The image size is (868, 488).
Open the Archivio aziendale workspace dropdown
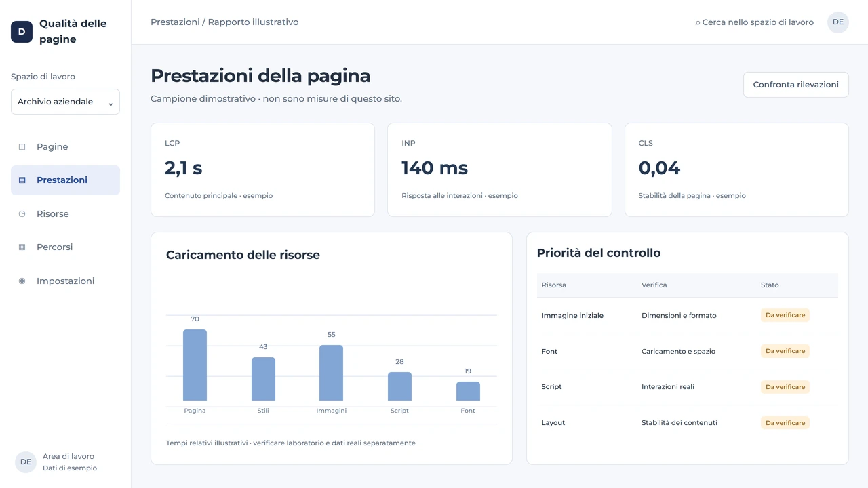coord(65,102)
